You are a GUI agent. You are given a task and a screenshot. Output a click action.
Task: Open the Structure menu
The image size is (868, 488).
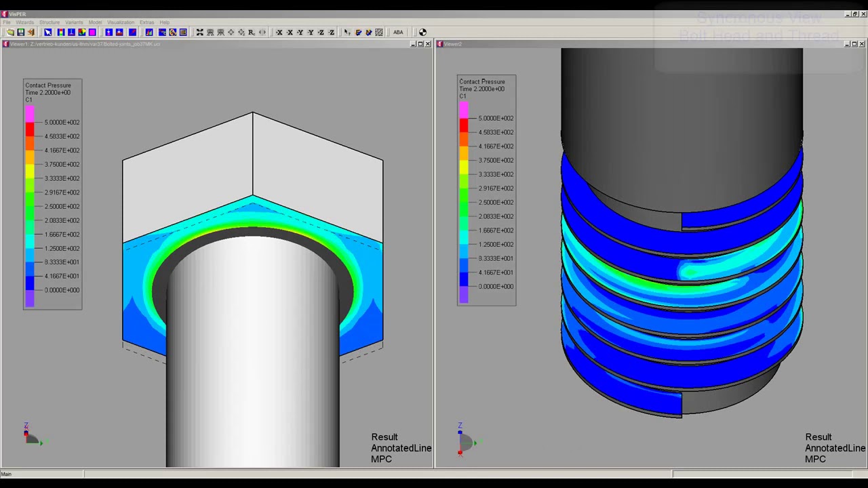[x=50, y=22]
